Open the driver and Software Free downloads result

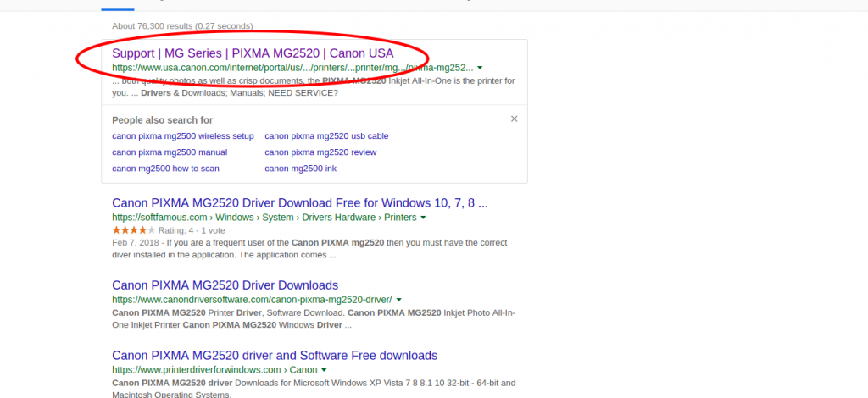coord(275,356)
